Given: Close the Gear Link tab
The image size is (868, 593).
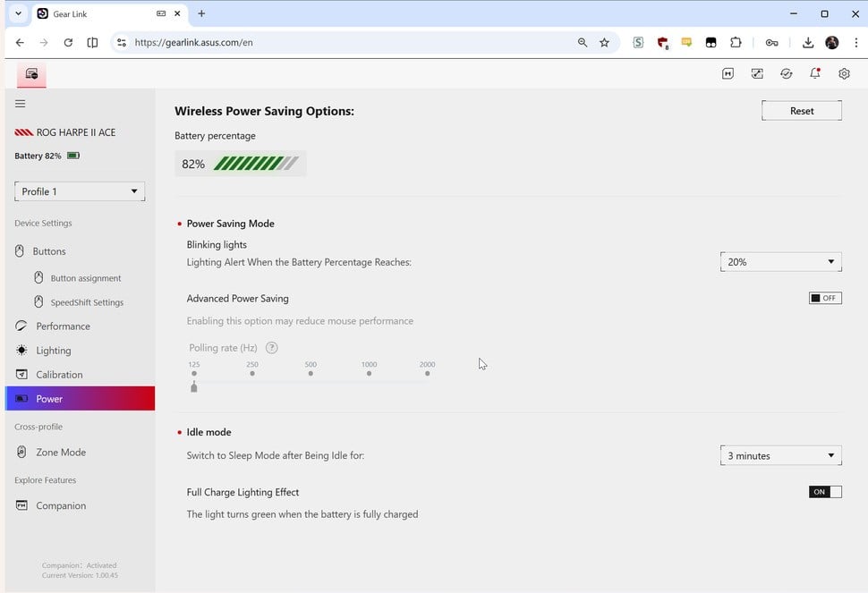Looking at the screenshot, I should pyautogui.click(x=177, y=13).
